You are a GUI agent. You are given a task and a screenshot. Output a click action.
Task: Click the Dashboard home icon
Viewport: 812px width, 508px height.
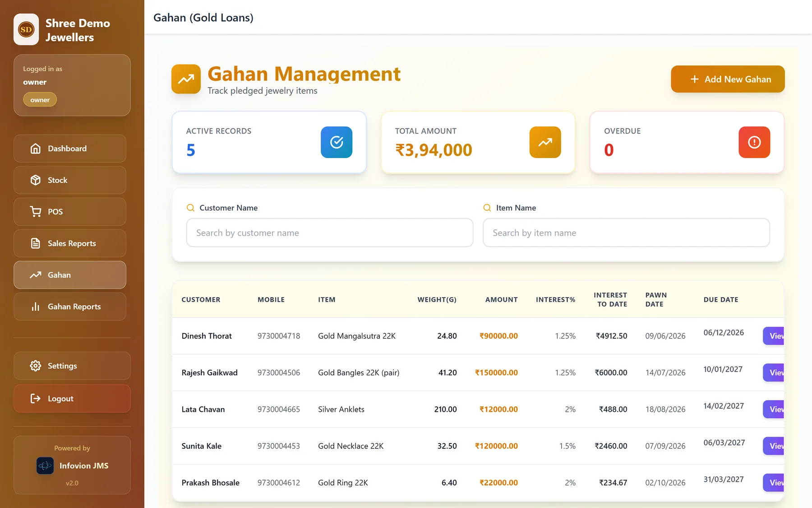coord(35,149)
